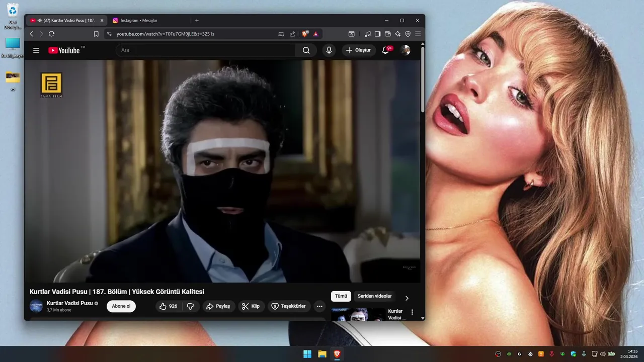Image resolution: width=644 pixels, height=362 pixels.
Task: Click the media cast icon in address bar
Action: click(x=281, y=34)
